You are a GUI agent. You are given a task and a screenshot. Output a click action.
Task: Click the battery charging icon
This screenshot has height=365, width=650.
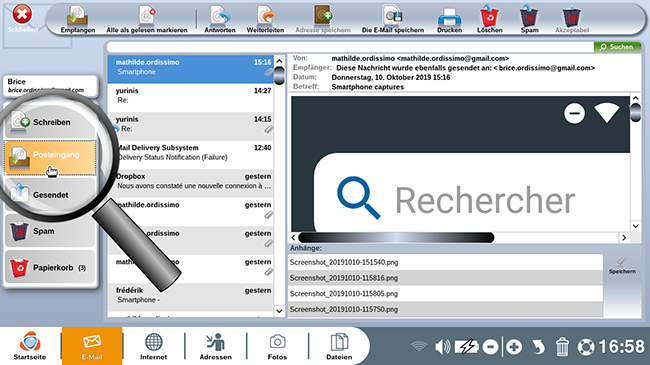click(467, 346)
